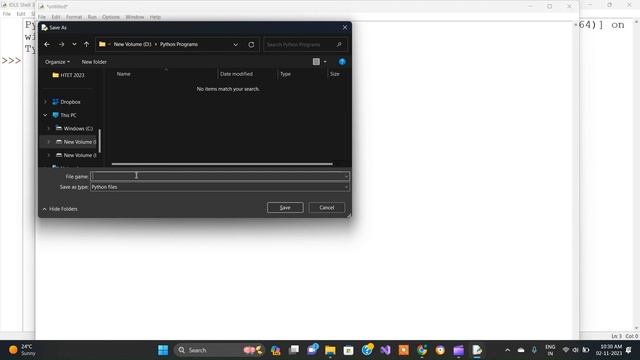
Task: Open Visual Studio from the taskbar
Action: point(385,350)
